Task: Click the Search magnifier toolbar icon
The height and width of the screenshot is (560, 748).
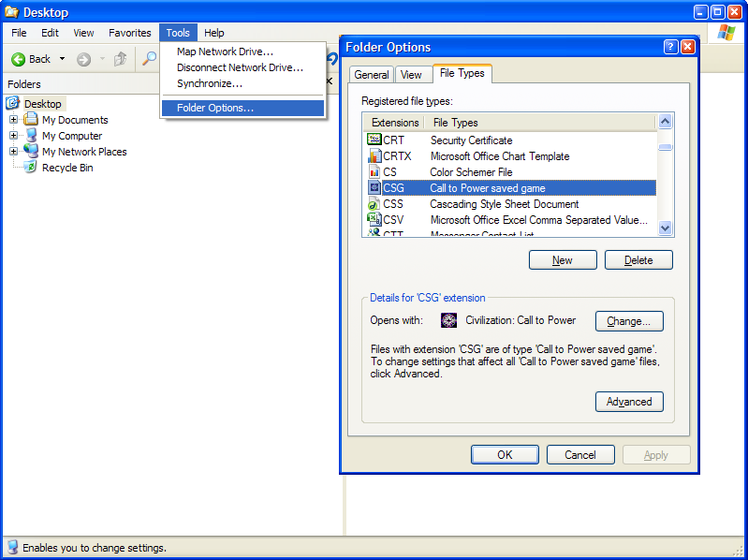Action: 149,59
